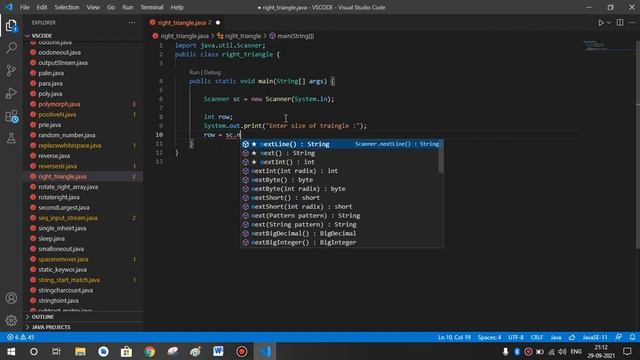
Task: Open Problems via errors and warnings status
Action: pos(20,338)
